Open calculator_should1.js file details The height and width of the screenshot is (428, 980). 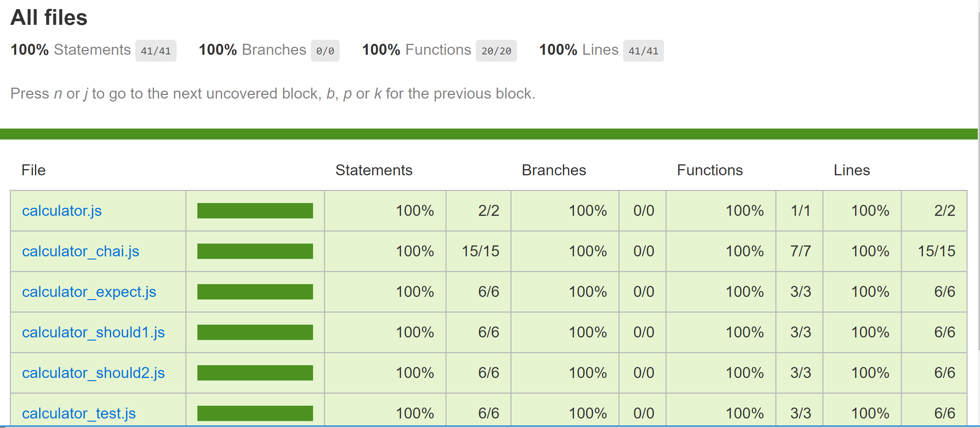click(x=93, y=332)
